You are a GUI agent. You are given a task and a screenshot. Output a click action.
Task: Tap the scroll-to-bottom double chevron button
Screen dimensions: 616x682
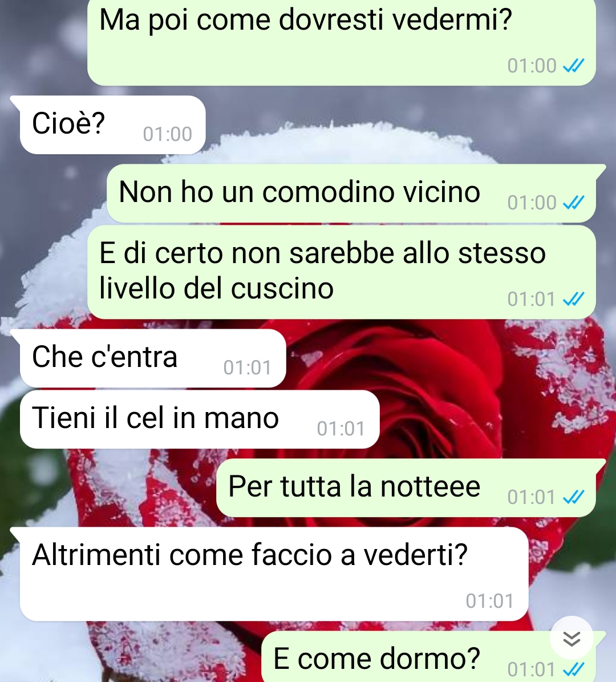coord(571,638)
